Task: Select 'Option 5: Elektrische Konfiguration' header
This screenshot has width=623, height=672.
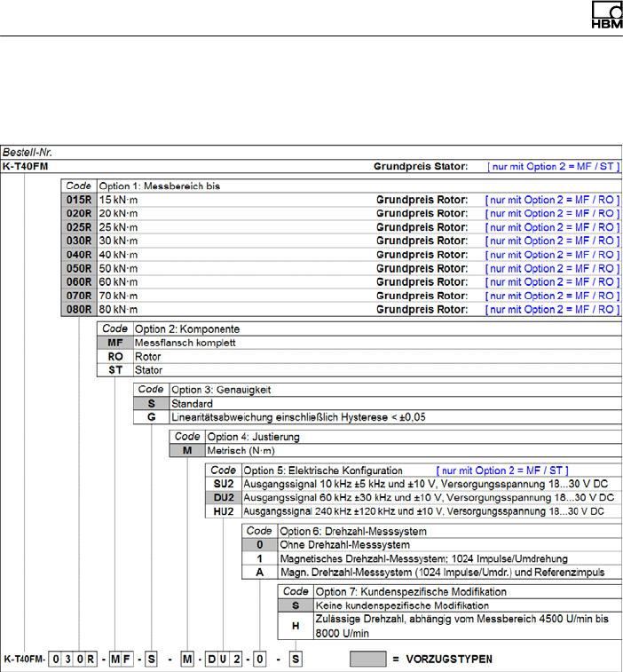Action: [323, 470]
